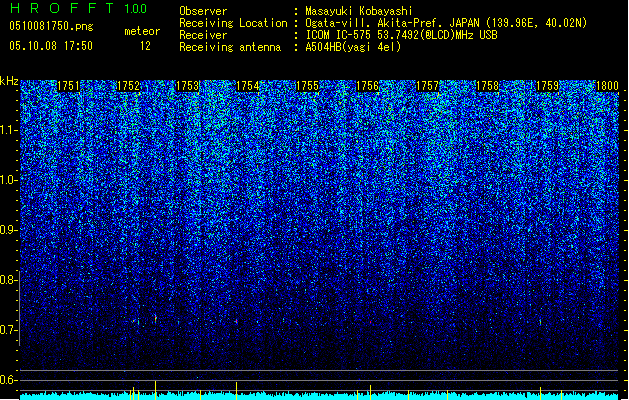Click the 'meteor' label
Viewport: 629px width, 400px height.
[142, 31]
